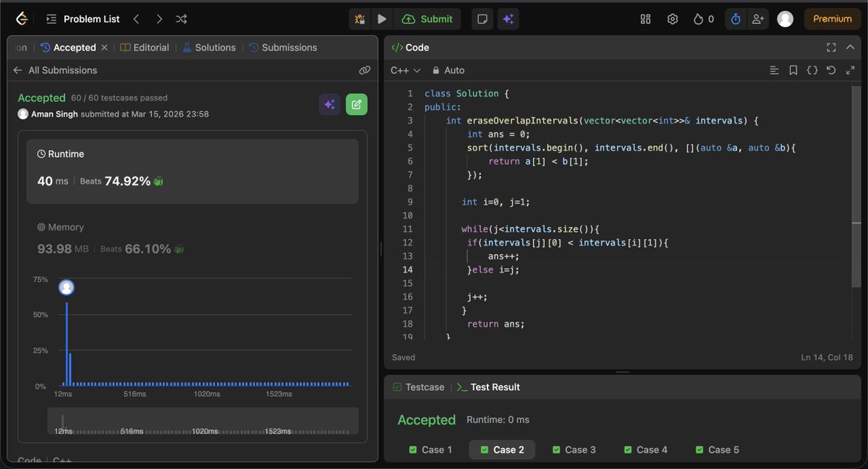Select Case 3 result

point(574,449)
